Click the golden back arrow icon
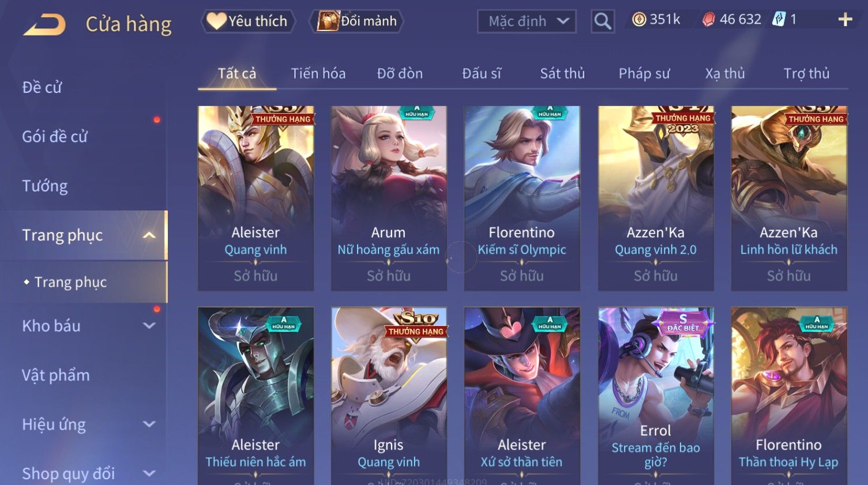Image resolution: width=868 pixels, height=485 pixels. (x=44, y=24)
